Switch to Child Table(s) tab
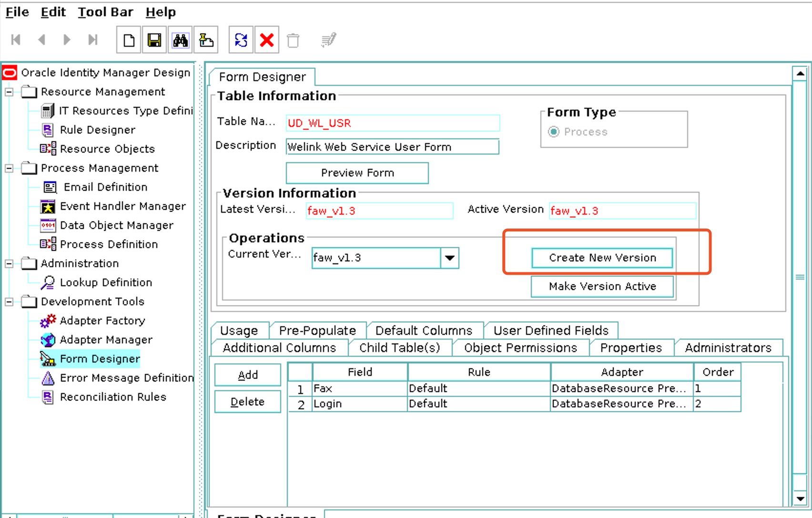The image size is (812, 518). (400, 348)
